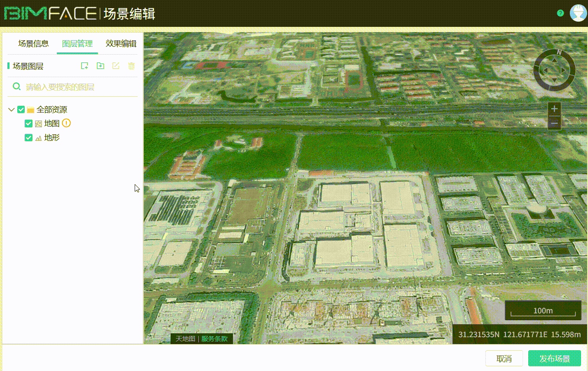Click the layer search input field
588x371 pixels.
tap(78, 87)
